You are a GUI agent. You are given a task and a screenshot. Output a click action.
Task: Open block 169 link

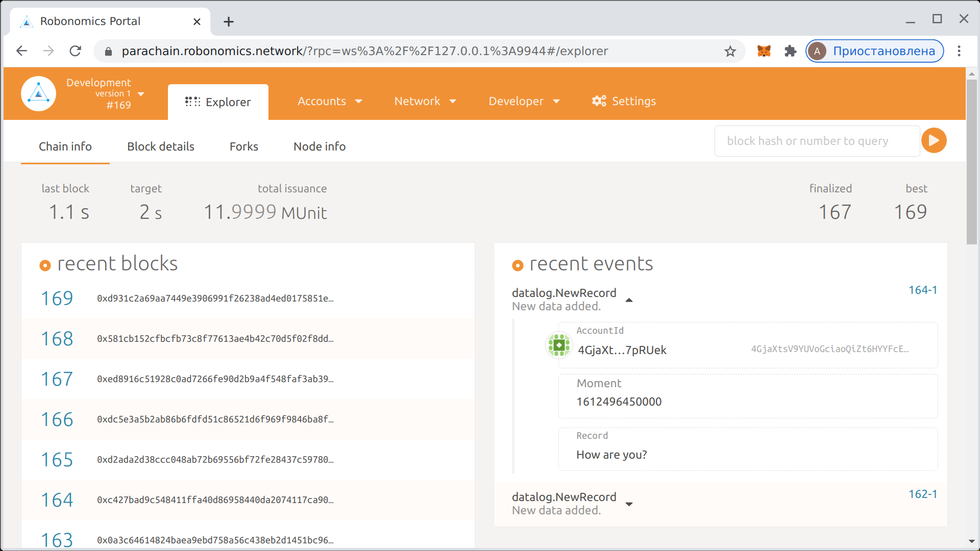click(x=57, y=298)
